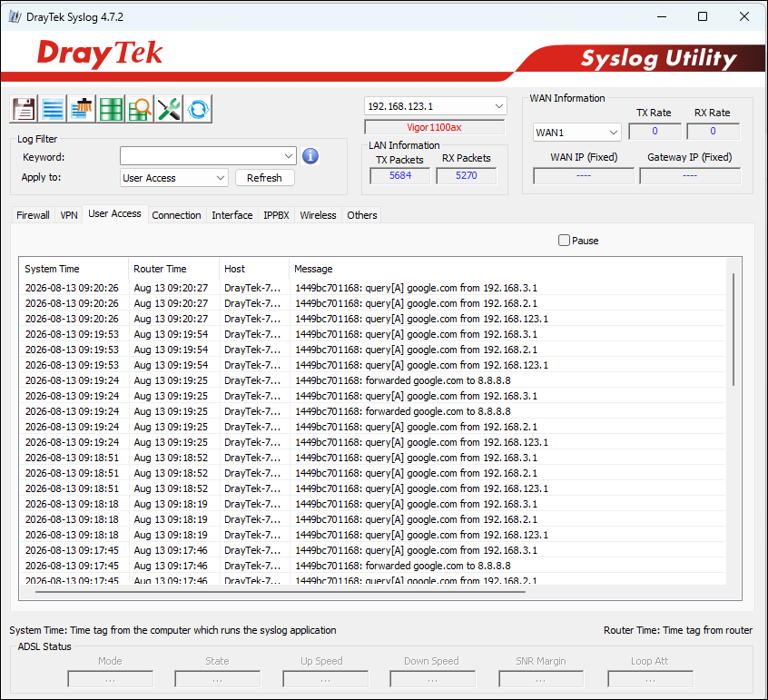Image resolution: width=768 pixels, height=700 pixels.
Task: Click the WAN RX Rate value field
Action: [714, 132]
